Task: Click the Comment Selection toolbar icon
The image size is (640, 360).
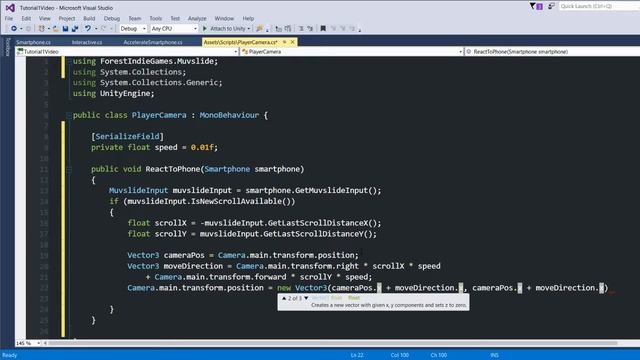Action: pos(278,29)
